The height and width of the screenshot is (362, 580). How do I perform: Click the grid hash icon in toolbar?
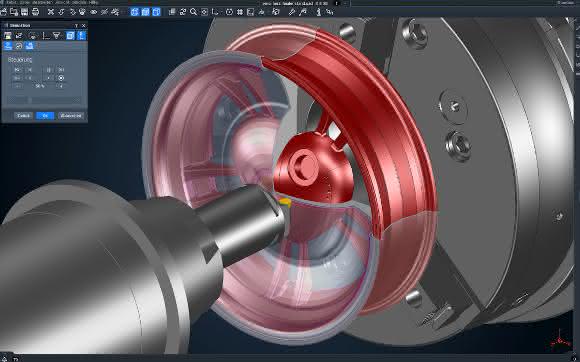coord(240,12)
